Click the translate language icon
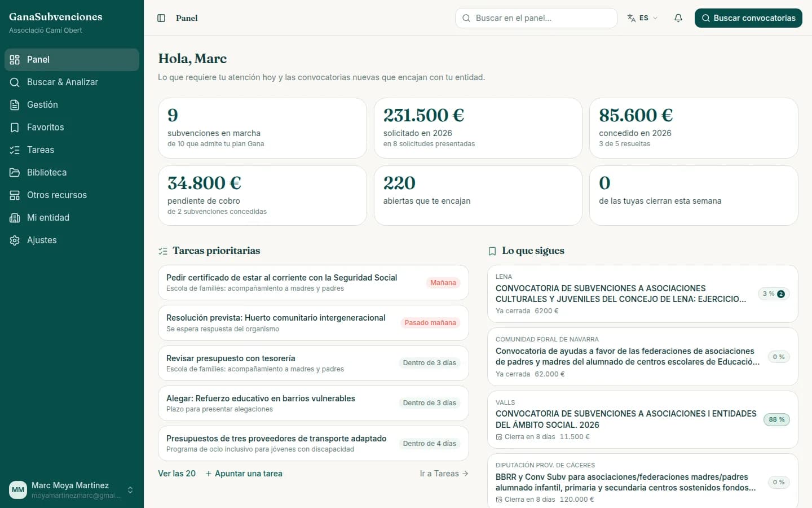Screen dimensions: 812x508 (632, 18)
